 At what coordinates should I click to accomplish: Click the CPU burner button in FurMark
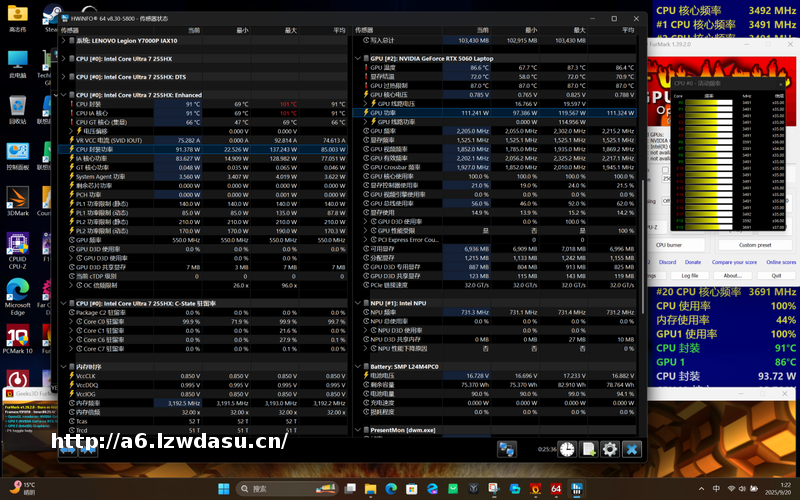point(668,245)
